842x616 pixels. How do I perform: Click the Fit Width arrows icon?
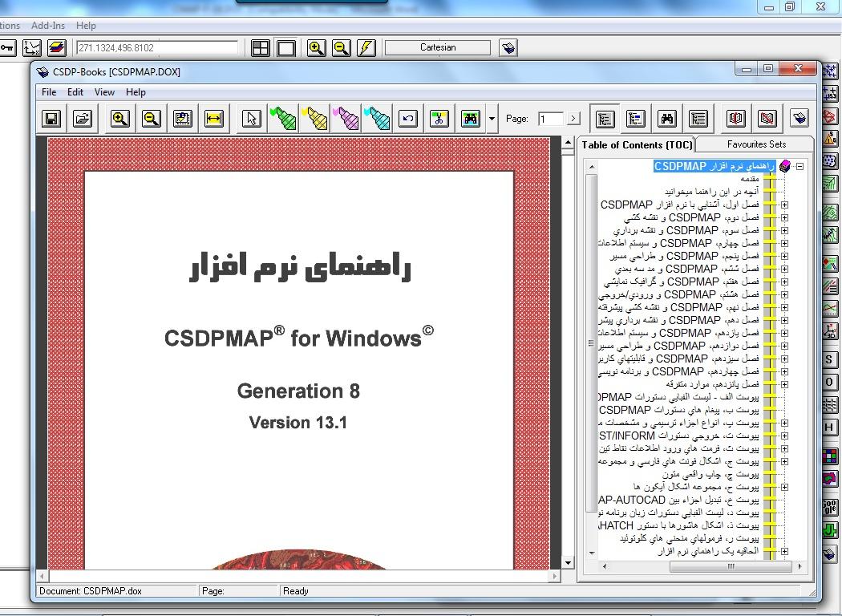coord(214,119)
